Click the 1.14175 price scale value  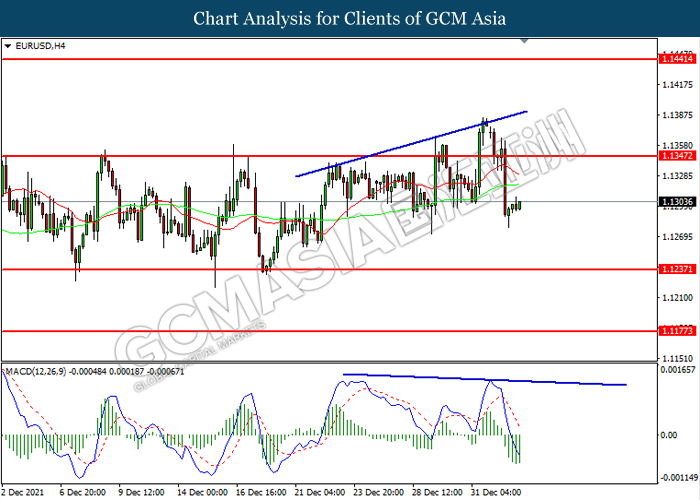(678, 85)
